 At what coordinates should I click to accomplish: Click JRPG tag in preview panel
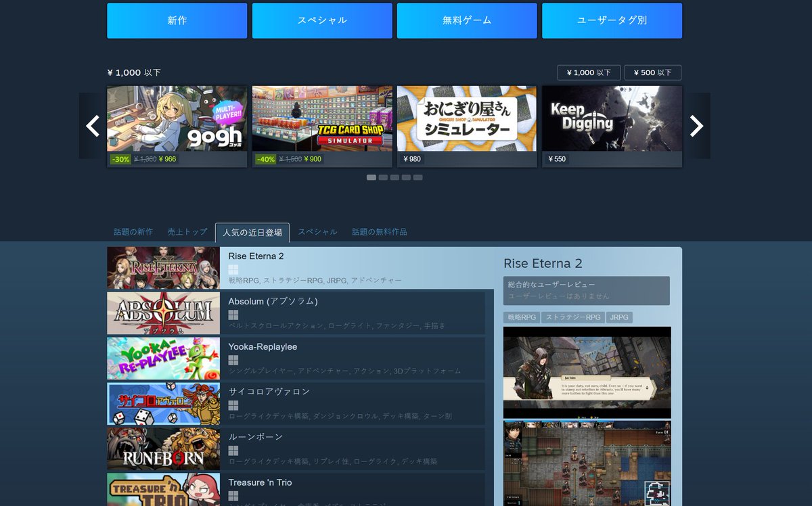(x=619, y=317)
